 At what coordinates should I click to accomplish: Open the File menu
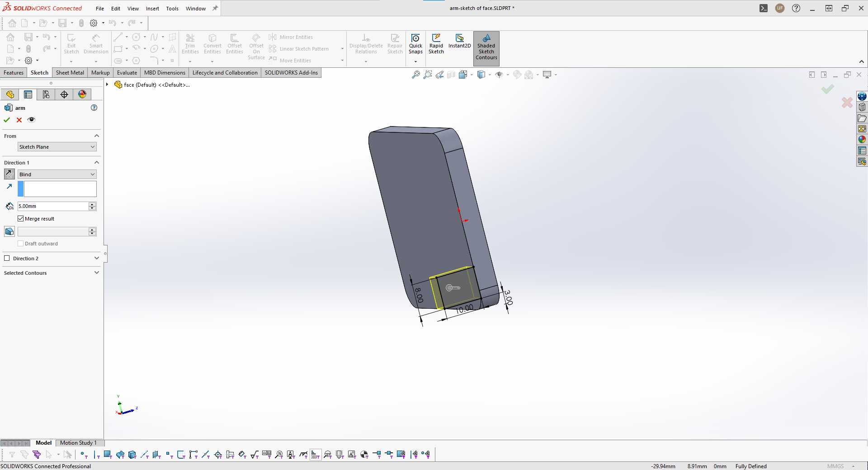(100, 9)
